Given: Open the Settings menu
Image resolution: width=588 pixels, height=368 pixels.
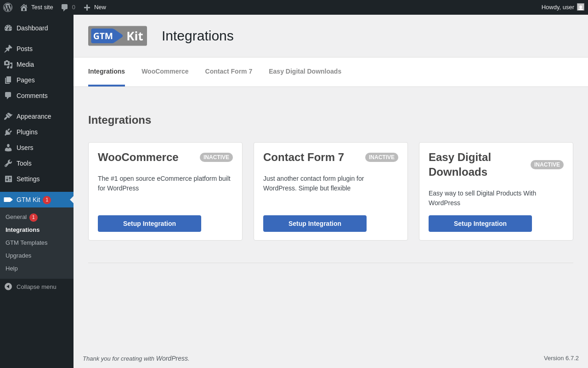Looking at the screenshot, I should pyautogui.click(x=37, y=179).
